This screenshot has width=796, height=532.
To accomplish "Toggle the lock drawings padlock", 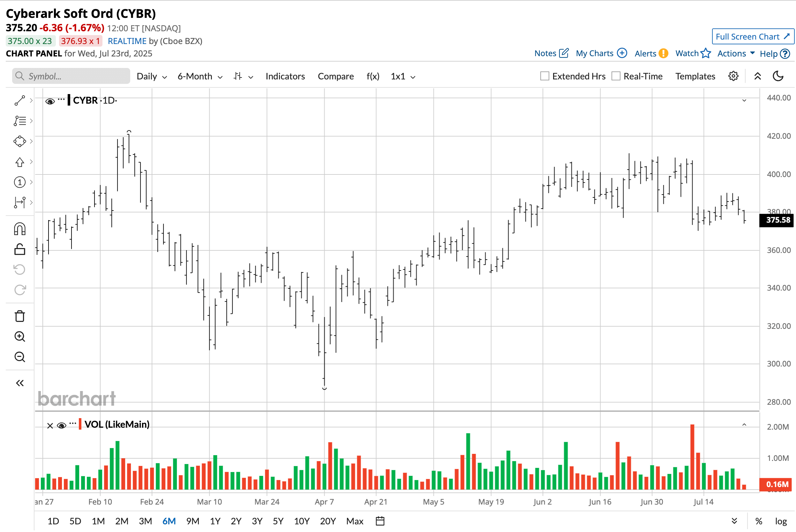I will pyautogui.click(x=20, y=249).
